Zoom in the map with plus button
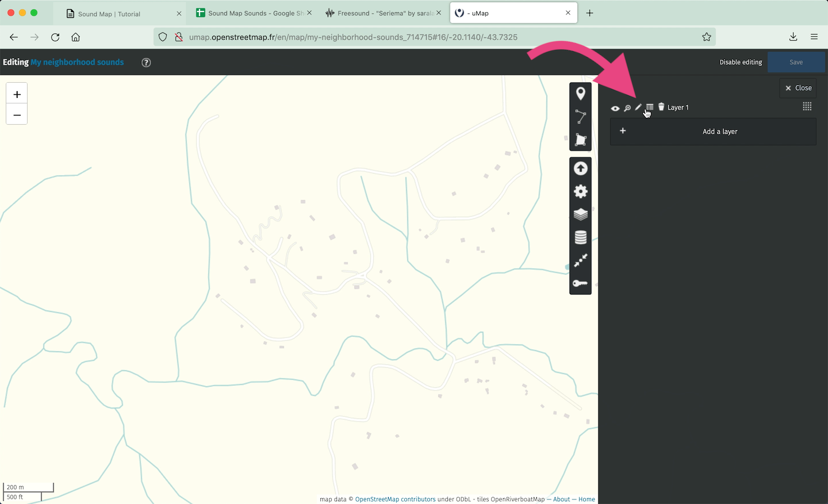828x504 pixels. (17, 94)
